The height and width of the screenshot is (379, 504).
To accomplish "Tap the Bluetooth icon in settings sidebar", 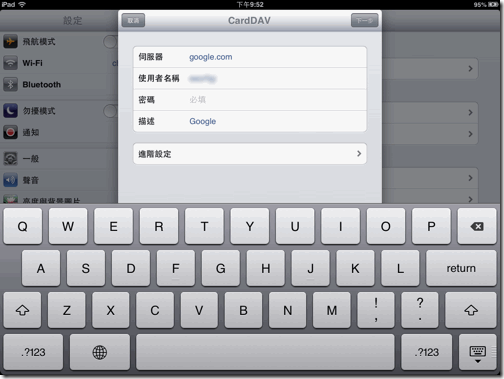I will pos(10,85).
